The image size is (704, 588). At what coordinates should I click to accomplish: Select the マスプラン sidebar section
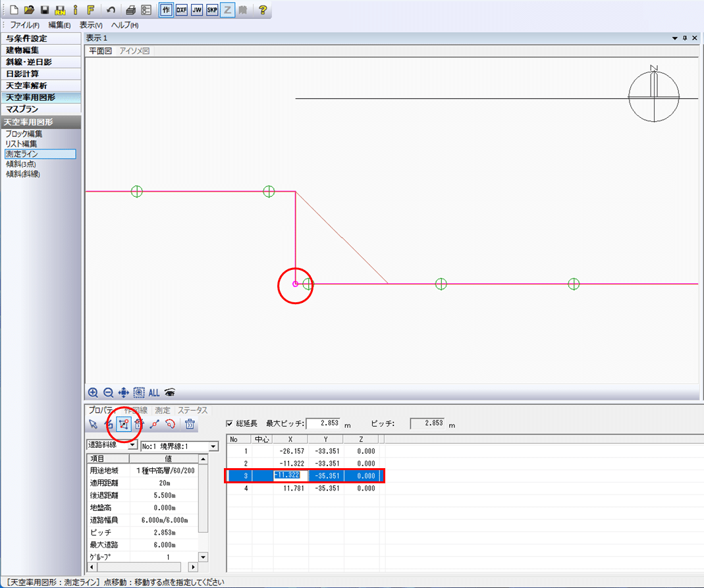41,109
